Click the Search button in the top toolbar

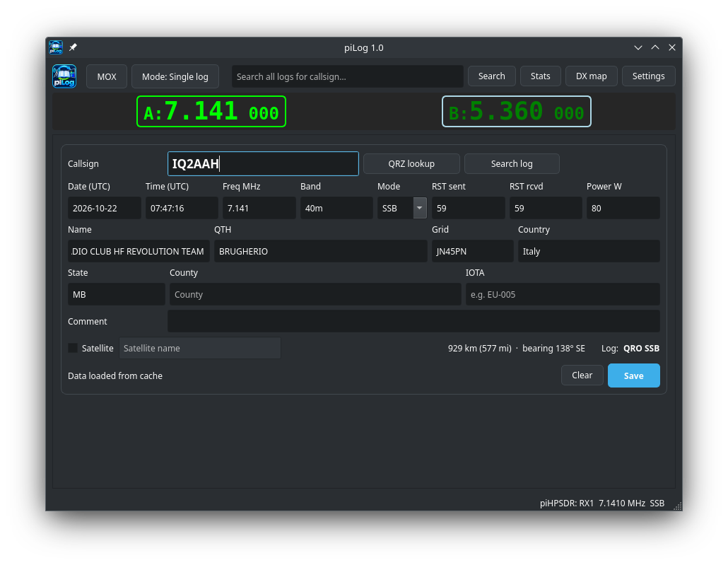coord(492,76)
